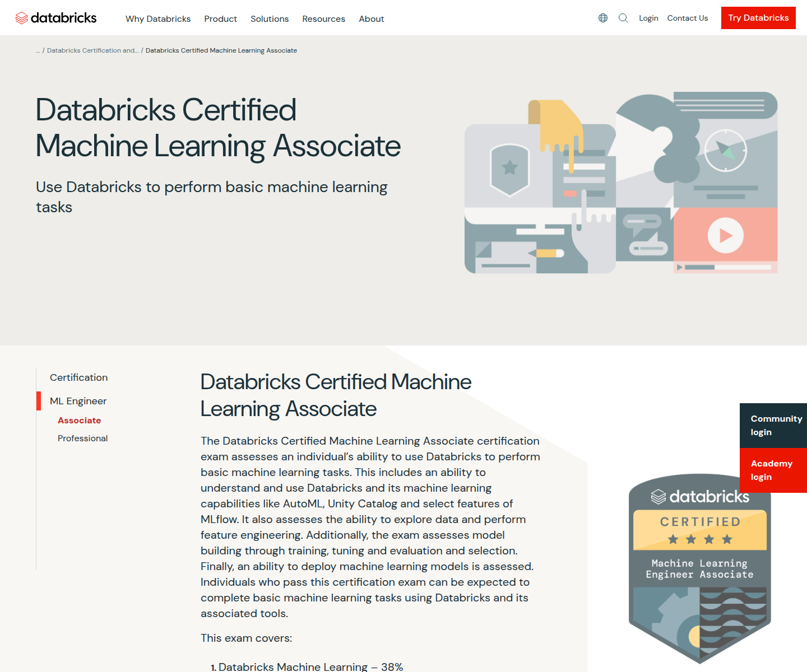807x672 pixels.
Task: Click the current breadcrumb Machine Learning Associate
Action: (x=221, y=50)
